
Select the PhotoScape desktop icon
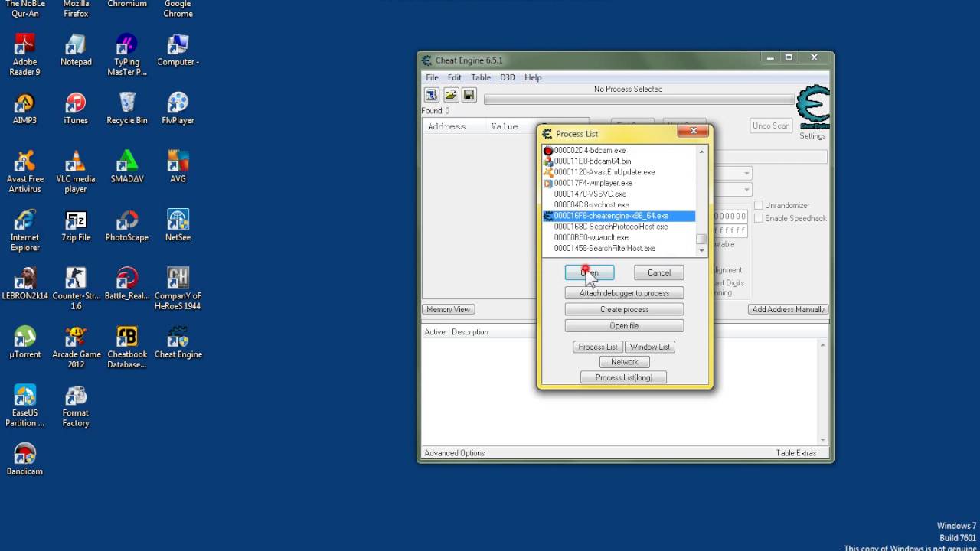pos(127,225)
